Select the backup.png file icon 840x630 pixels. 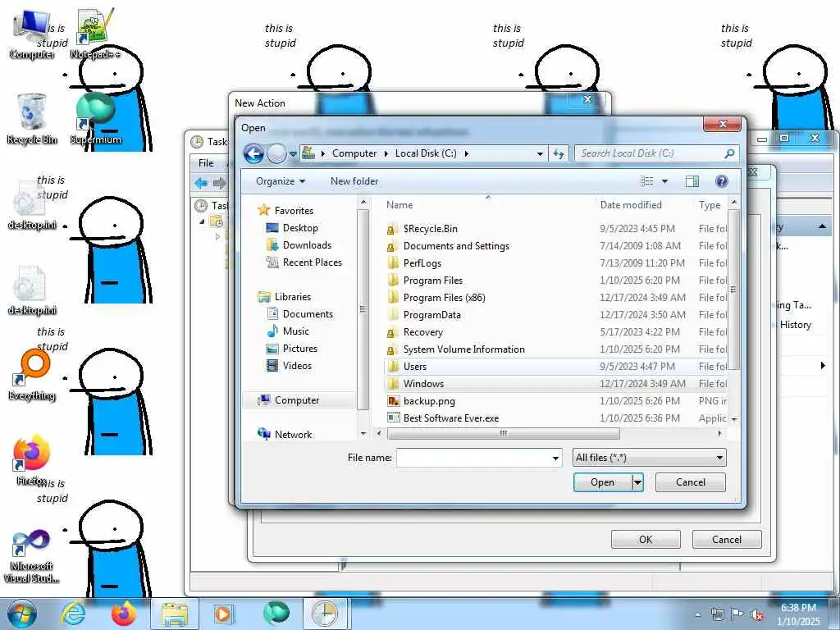point(393,401)
